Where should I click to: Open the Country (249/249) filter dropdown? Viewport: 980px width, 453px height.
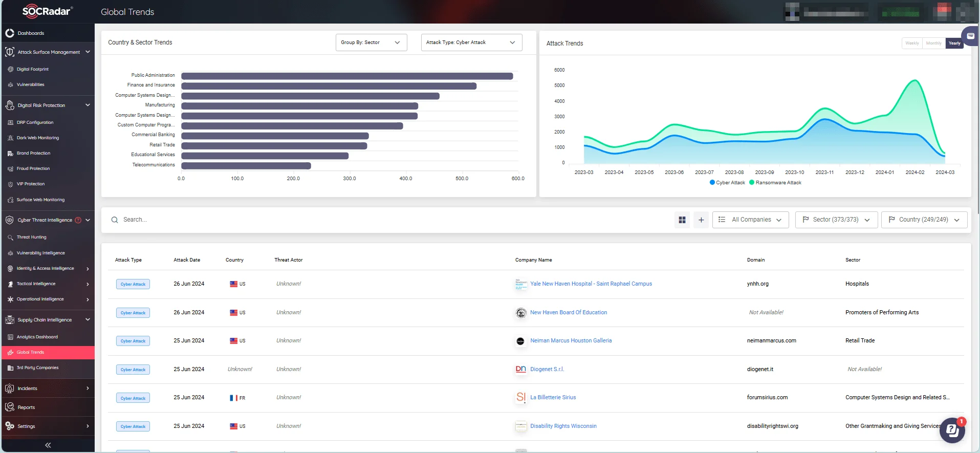(x=924, y=220)
